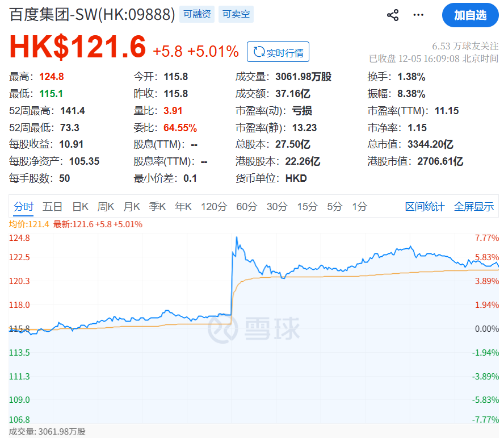Open the 周K chart tab
The image size is (504, 438).
(x=106, y=207)
